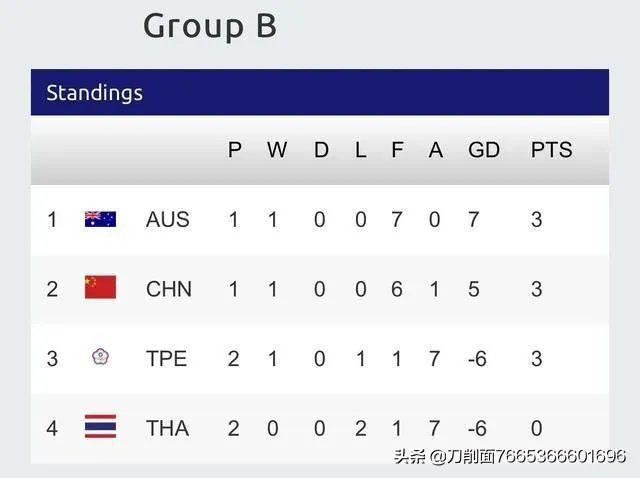The height and width of the screenshot is (478, 640).
Task: Click the Group B title
Action: click(x=209, y=25)
